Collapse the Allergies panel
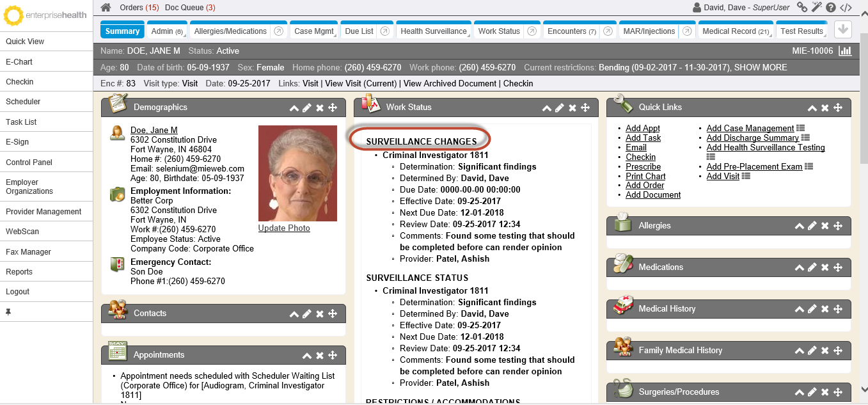 coord(799,226)
